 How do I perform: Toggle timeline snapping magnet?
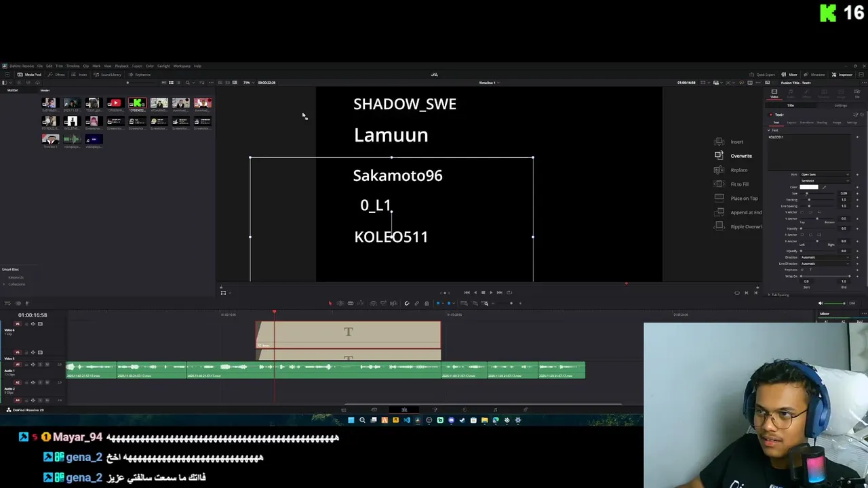coord(407,303)
